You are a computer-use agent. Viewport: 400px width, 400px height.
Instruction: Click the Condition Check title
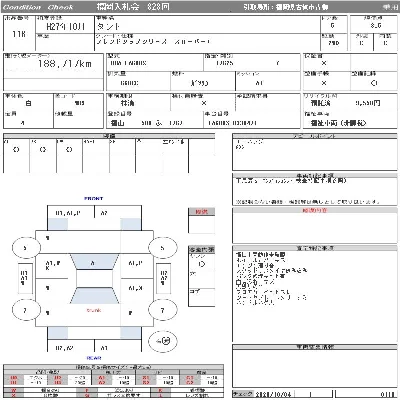38,7
